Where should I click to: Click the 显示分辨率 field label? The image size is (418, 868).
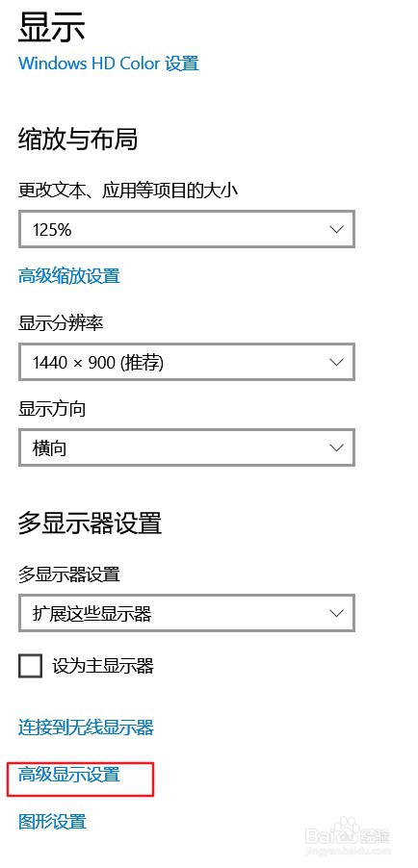tap(61, 323)
